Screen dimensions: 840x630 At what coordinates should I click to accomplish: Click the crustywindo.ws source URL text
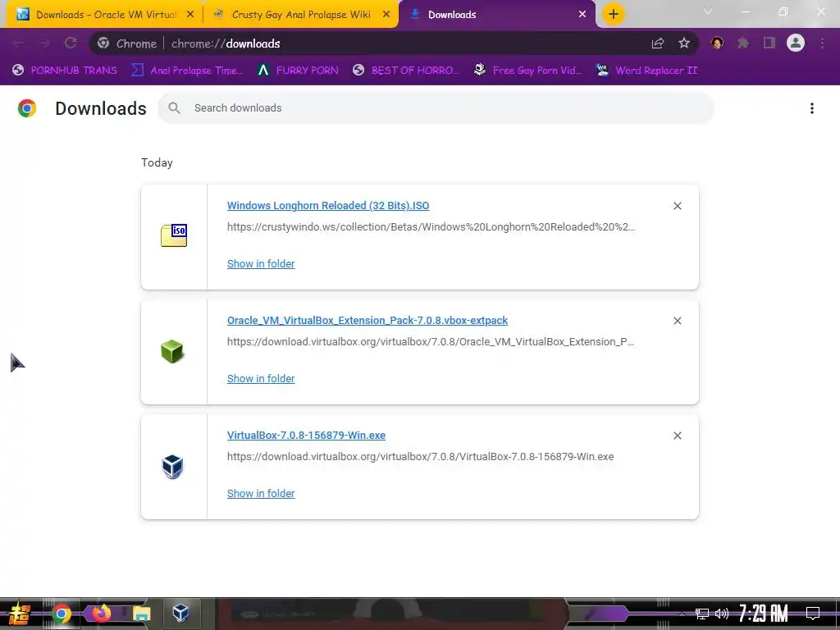tap(431, 227)
